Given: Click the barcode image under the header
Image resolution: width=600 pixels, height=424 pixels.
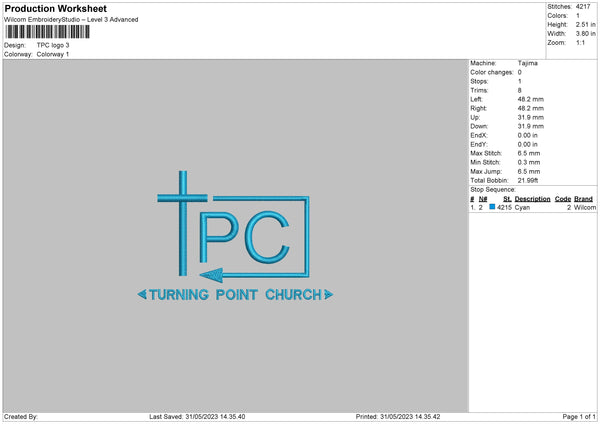Looking at the screenshot, I should click(x=48, y=32).
